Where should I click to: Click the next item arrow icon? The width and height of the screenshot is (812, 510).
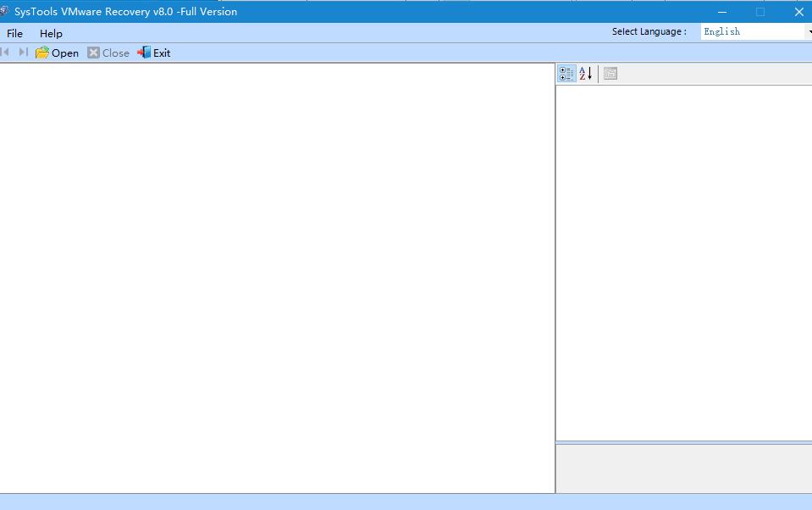(24, 52)
